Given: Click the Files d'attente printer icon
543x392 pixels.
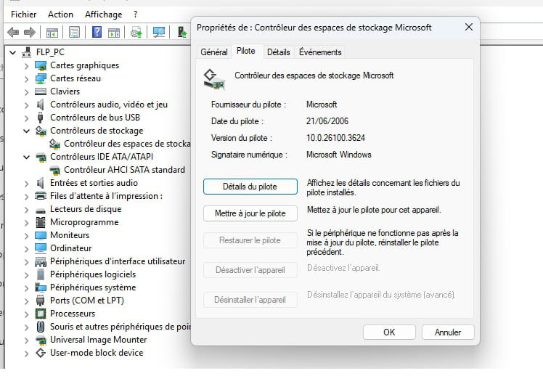Looking at the screenshot, I should tap(41, 196).
